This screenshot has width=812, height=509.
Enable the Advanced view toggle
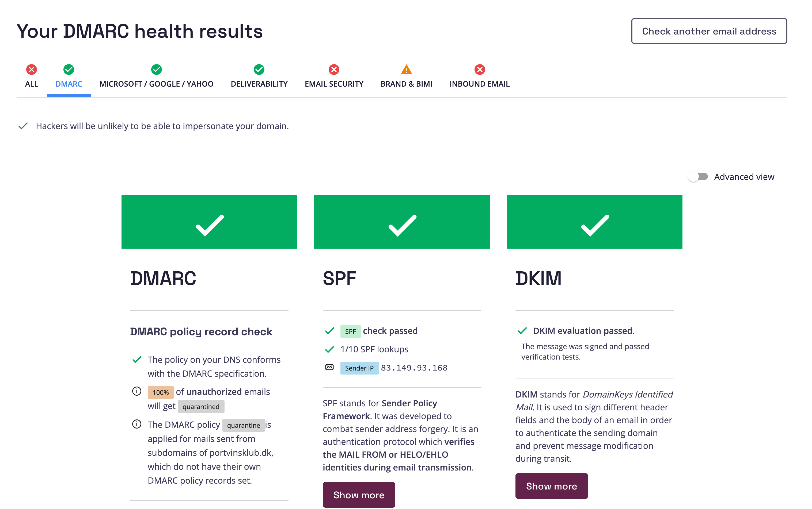pyautogui.click(x=698, y=177)
